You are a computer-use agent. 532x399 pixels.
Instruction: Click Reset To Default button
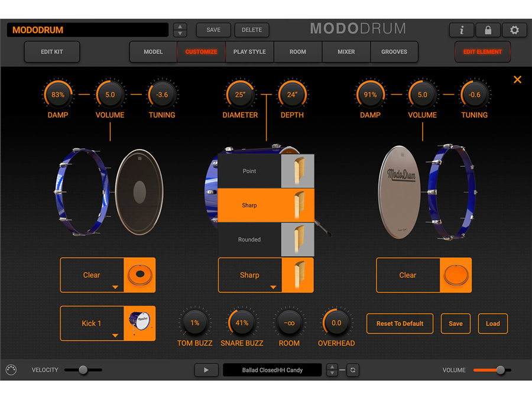tap(400, 323)
